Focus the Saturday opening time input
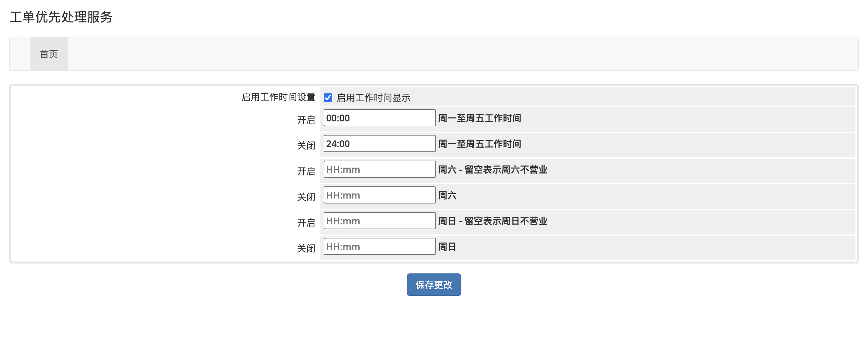The width and height of the screenshot is (868, 343). (380, 169)
